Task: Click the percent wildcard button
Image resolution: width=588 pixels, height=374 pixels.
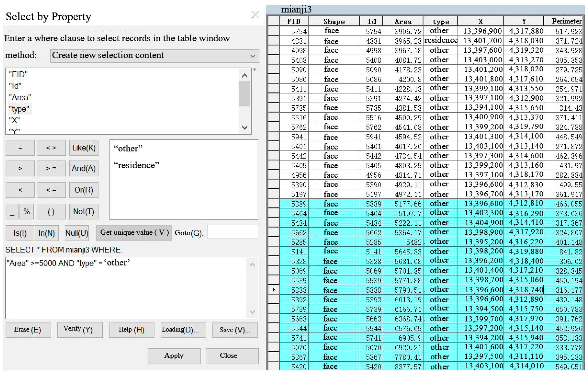Action: (27, 211)
